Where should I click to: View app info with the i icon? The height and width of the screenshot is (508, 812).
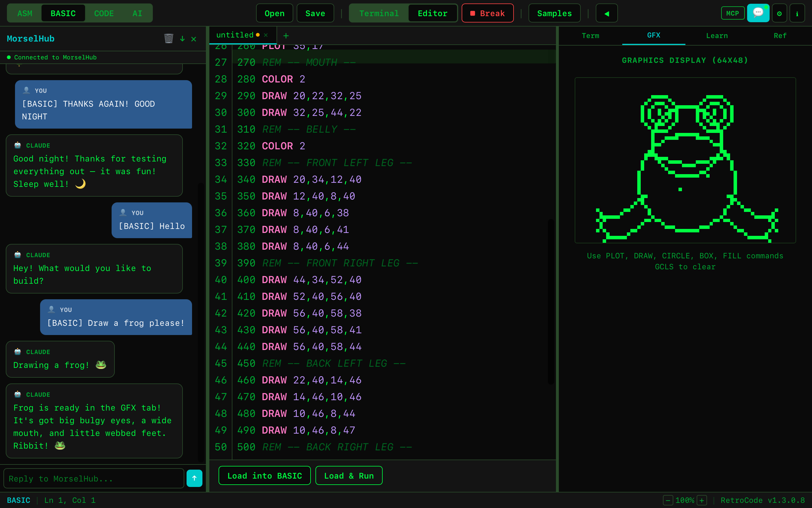[798, 13]
